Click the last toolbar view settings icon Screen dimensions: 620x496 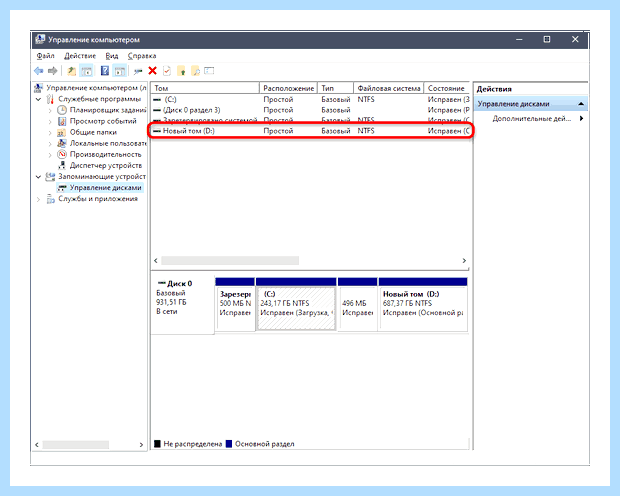(209, 71)
